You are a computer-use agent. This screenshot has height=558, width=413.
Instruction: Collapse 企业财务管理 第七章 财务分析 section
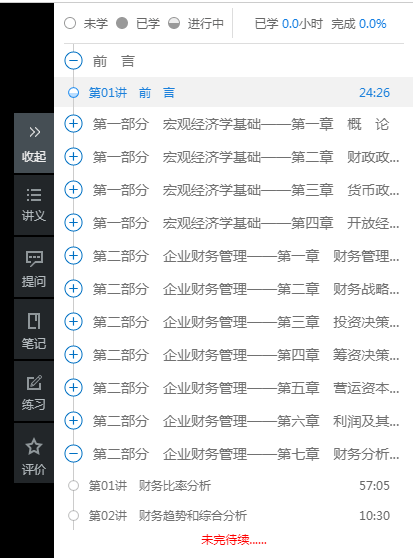[x=73, y=453]
